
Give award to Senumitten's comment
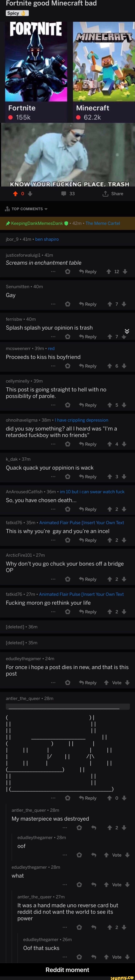(68, 304)
